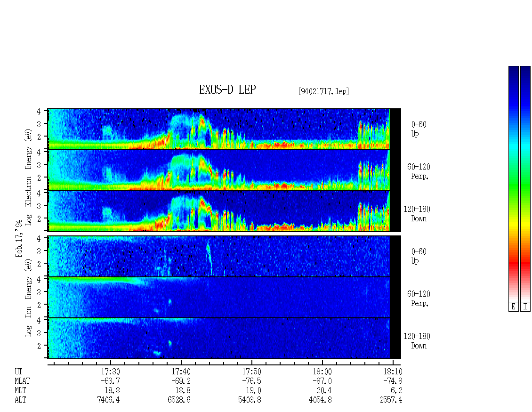Click the ALT value 4054.8
Screen dimensions: 532x412
point(320,400)
